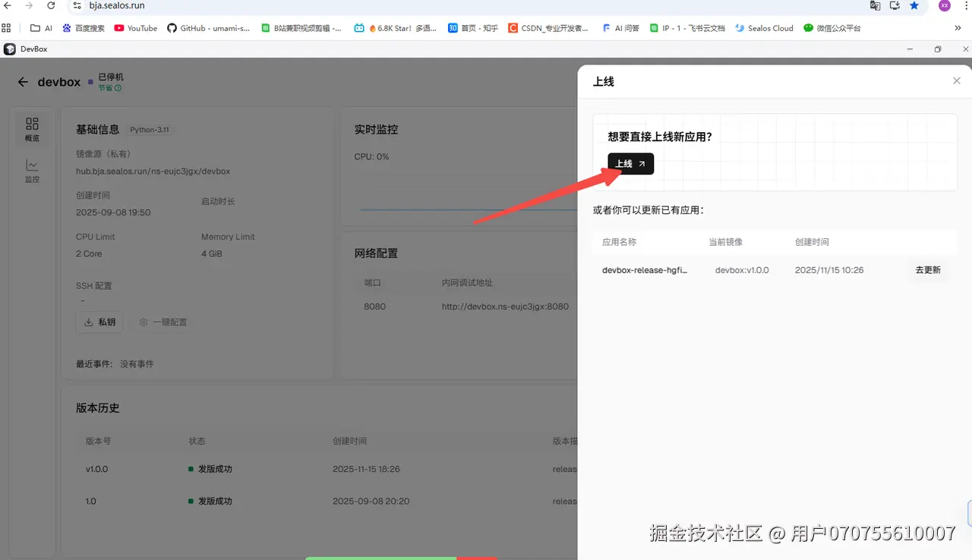972x560 pixels.
Task: Click the 8080 port cell
Action: 375,307
